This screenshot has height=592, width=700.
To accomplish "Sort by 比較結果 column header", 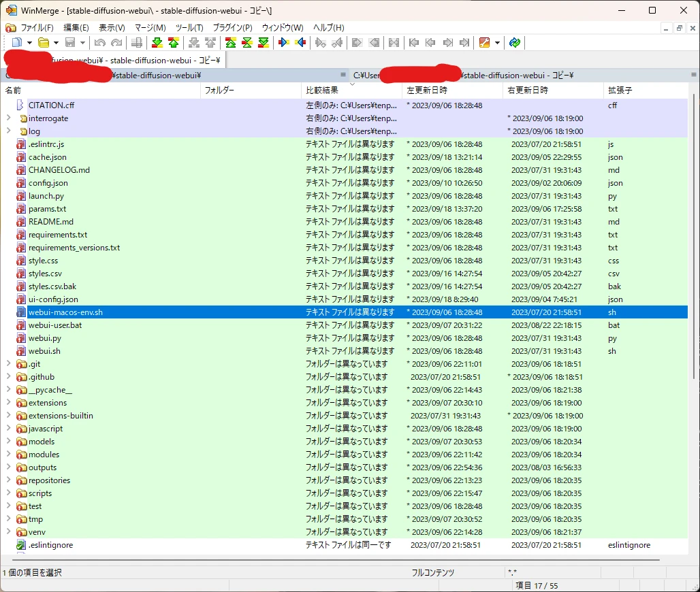I will [352, 90].
